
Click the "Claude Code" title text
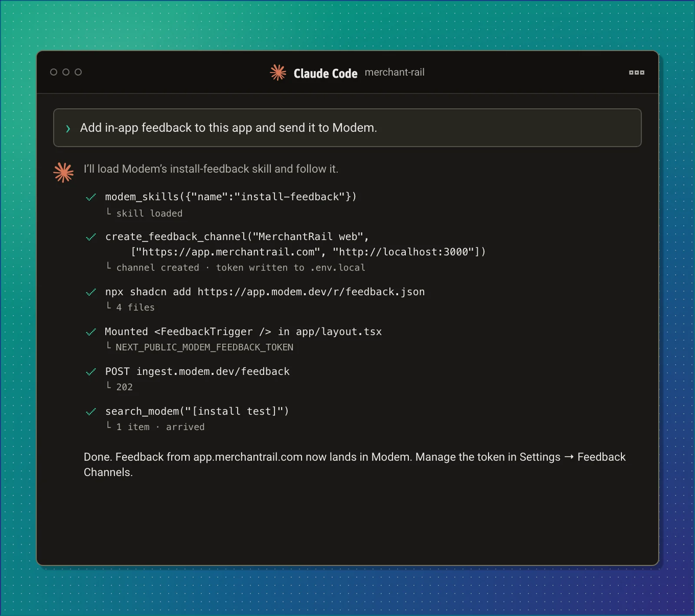click(x=325, y=73)
